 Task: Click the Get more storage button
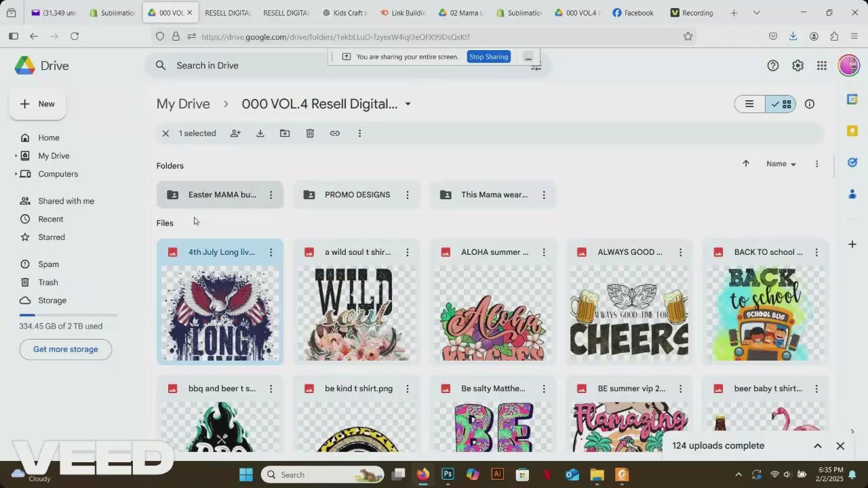(66, 350)
